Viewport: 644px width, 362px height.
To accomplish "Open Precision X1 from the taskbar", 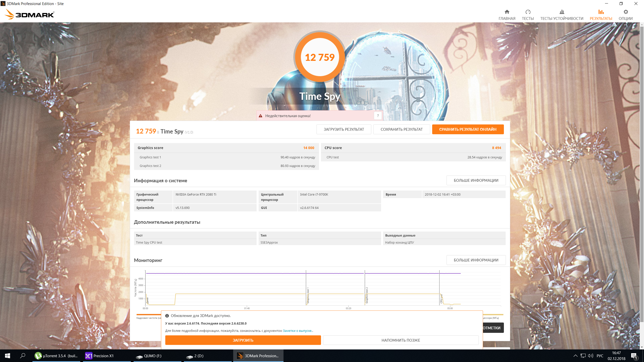I will 99,356.
